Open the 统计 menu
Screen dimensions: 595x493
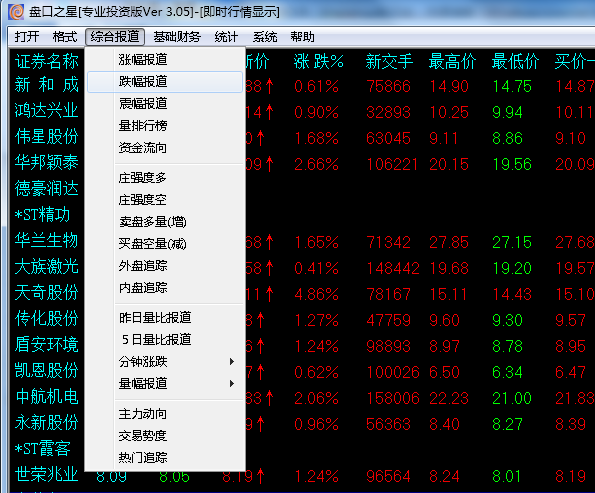pyautogui.click(x=226, y=37)
